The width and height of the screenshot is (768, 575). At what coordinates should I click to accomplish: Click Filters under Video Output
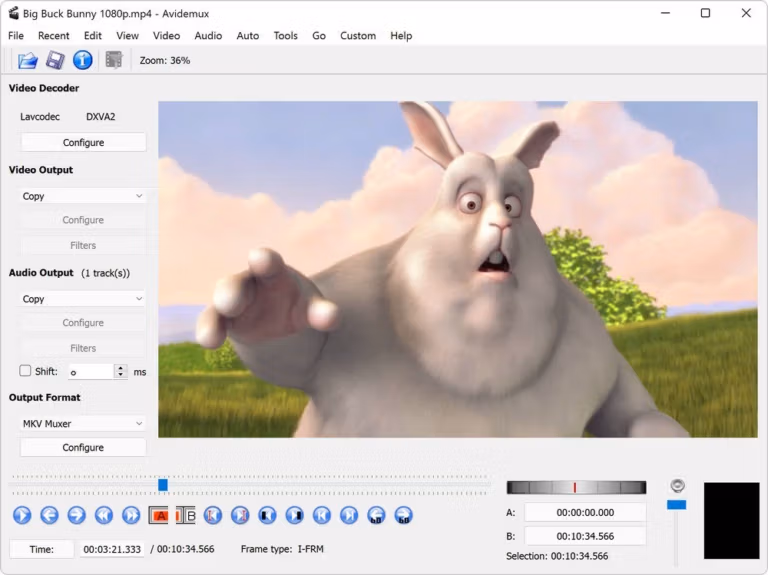tap(83, 245)
